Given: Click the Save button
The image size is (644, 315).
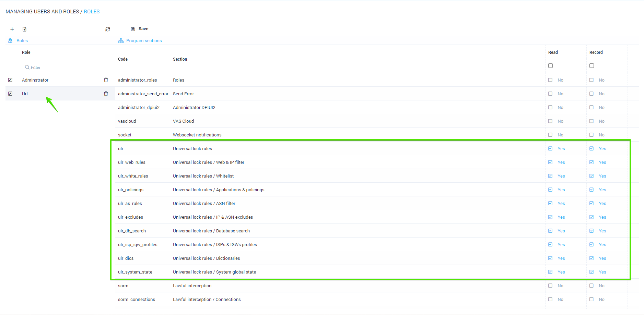Looking at the screenshot, I should [140, 29].
